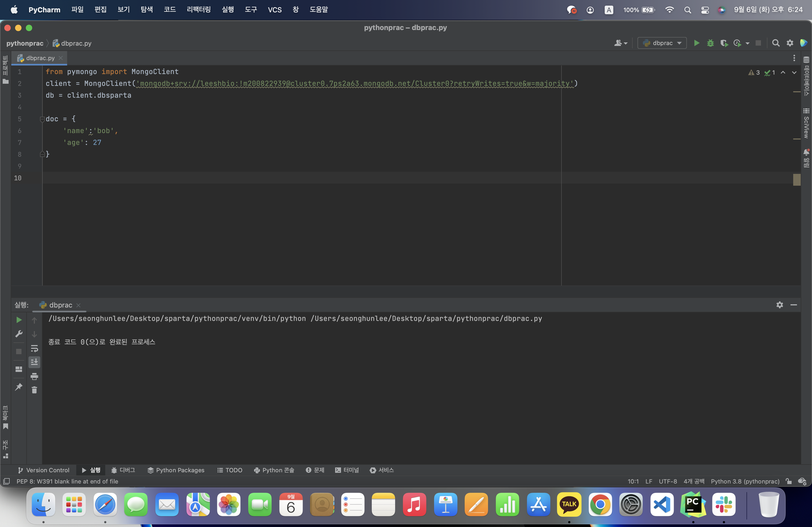Change line separator LF in status bar
This screenshot has height=527, width=812.
click(648, 481)
